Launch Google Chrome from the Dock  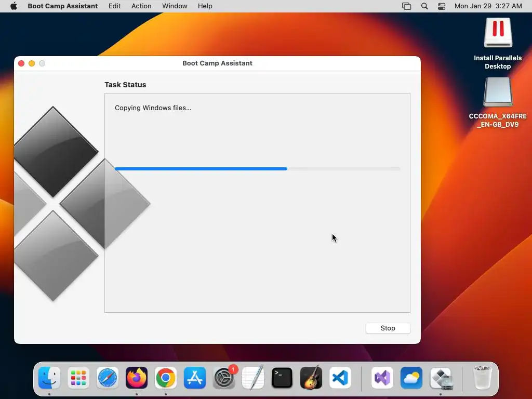tap(166, 378)
